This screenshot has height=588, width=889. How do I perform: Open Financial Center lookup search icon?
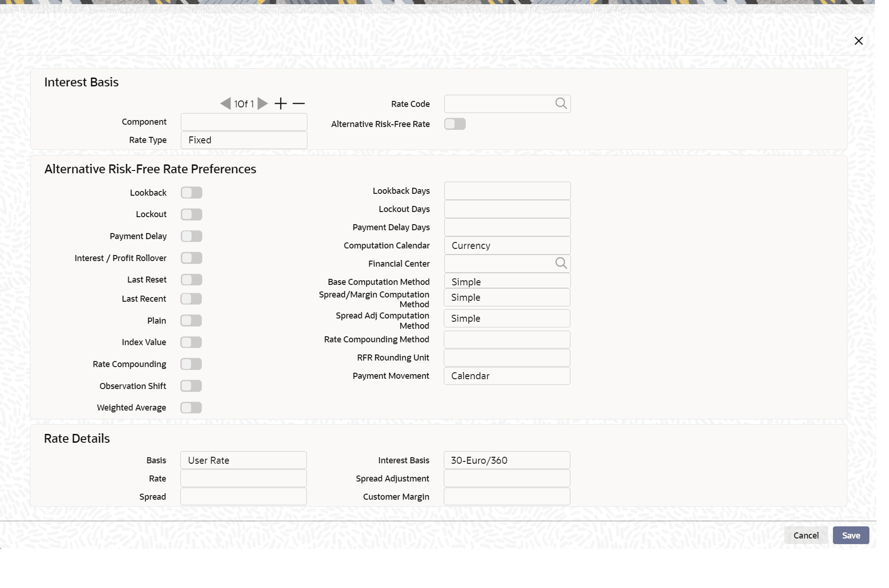coord(561,263)
